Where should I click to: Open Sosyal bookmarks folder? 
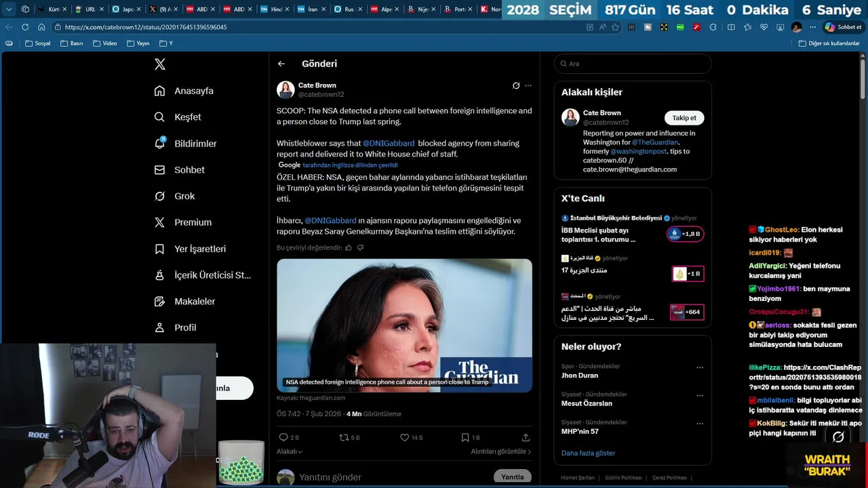pyautogui.click(x=38, y=43)
